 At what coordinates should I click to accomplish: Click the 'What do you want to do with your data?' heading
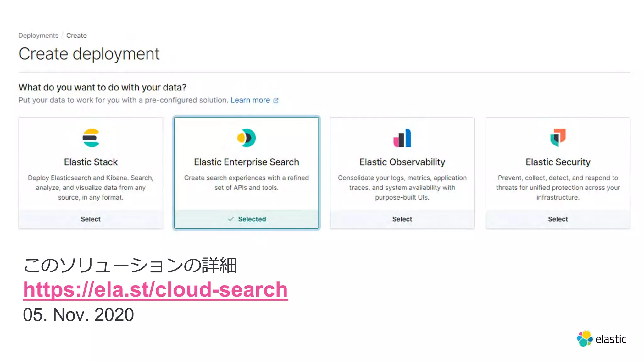(103, 87)
